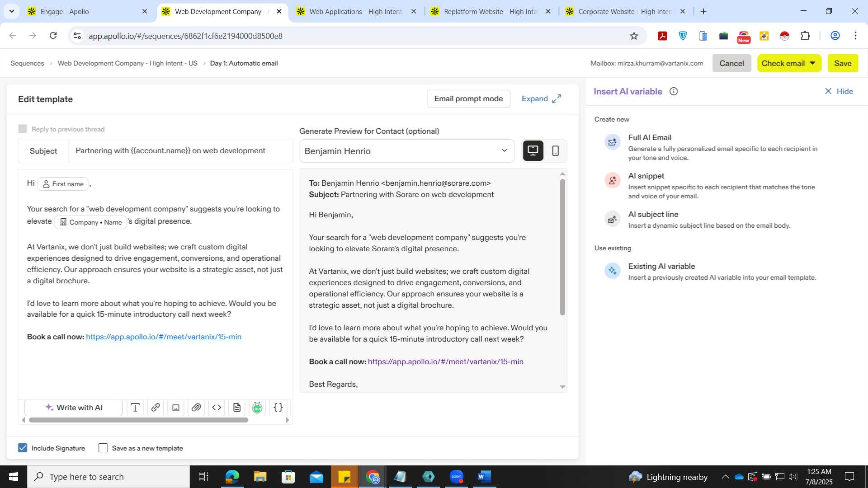Click the preview pane vertical scrollbar

click(562, 247)
